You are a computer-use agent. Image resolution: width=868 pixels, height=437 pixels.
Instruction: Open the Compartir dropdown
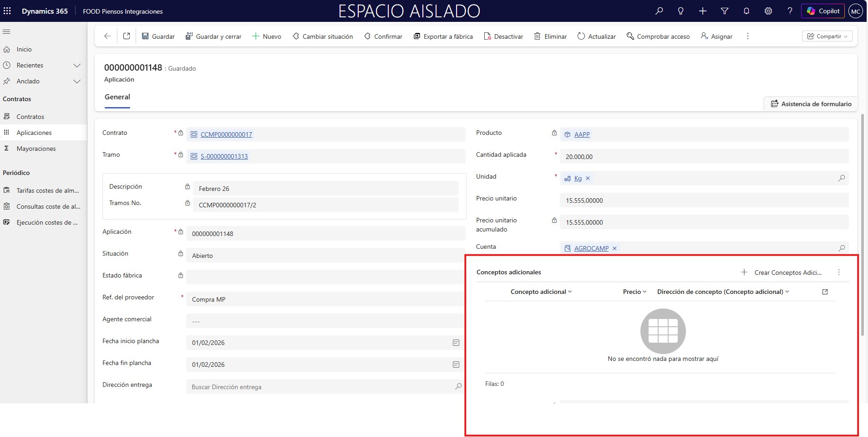pos(827,36)
